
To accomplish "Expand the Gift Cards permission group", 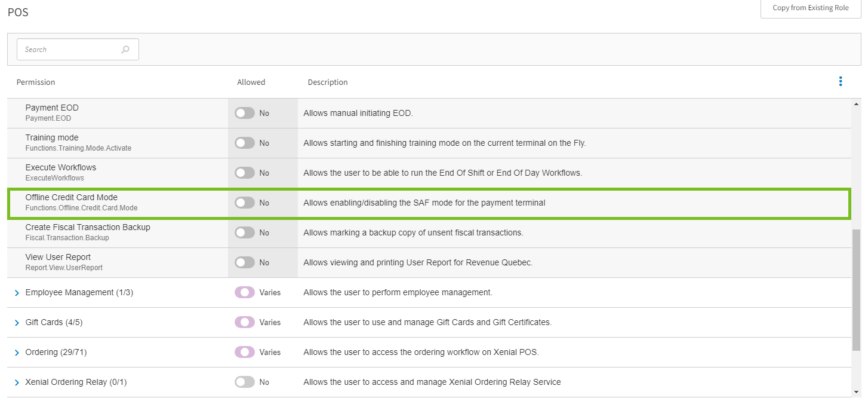I will pos(17,323).
